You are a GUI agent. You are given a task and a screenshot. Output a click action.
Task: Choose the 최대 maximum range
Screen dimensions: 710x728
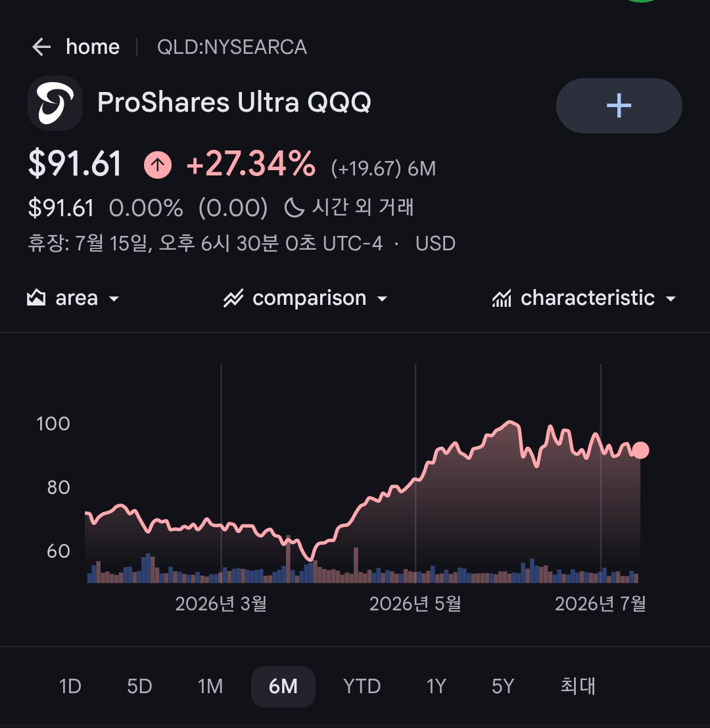coord(578,686)
